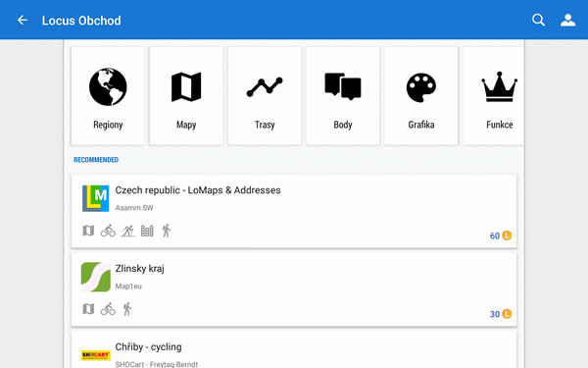This screenshot has height=368, width=588.
Task: Click the LoMaps logo thumbnail
Action: [x=96, y=198]
